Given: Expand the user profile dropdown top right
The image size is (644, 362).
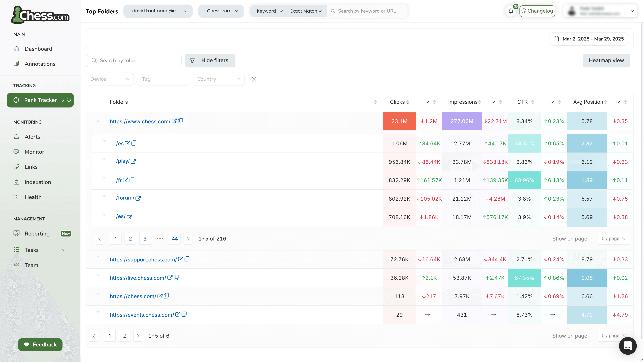Looking at the screenshot, I should pos(633,11).
